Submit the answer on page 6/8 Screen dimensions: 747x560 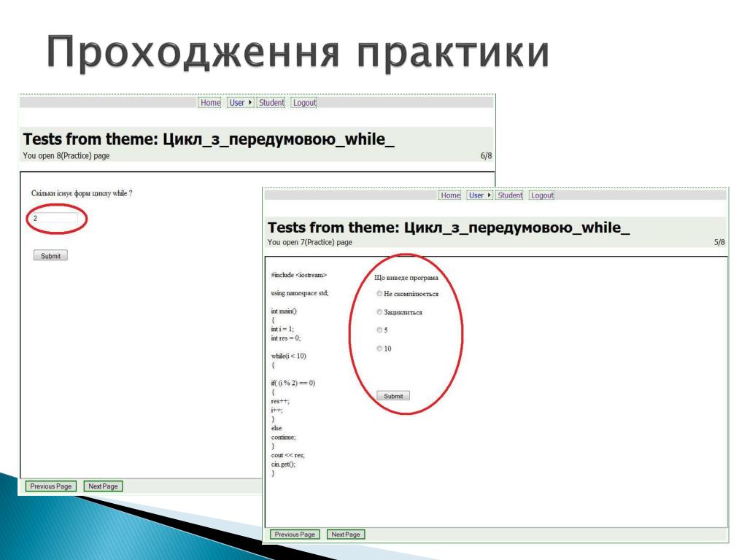coord(50,256)
